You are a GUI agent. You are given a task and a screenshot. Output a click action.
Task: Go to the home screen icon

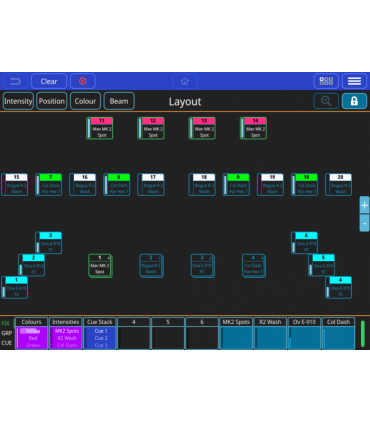[185, 81]
